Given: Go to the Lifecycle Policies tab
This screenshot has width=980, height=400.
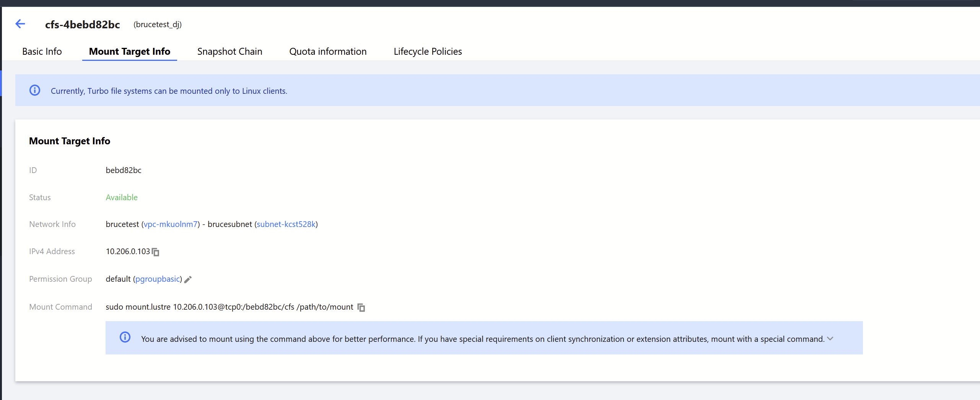Looking at the screenshot, I should (428, 51).
